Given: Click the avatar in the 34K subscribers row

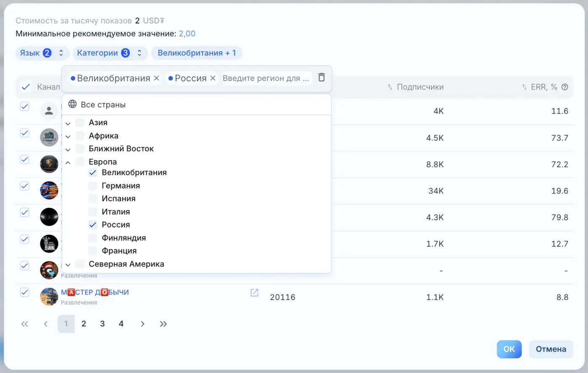Looking at the screenshot, I should point(49,190).
